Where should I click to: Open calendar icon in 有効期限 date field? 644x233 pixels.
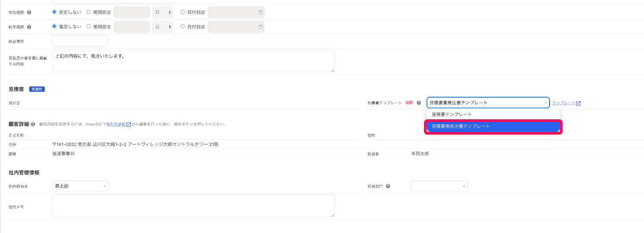coord(260,12)
